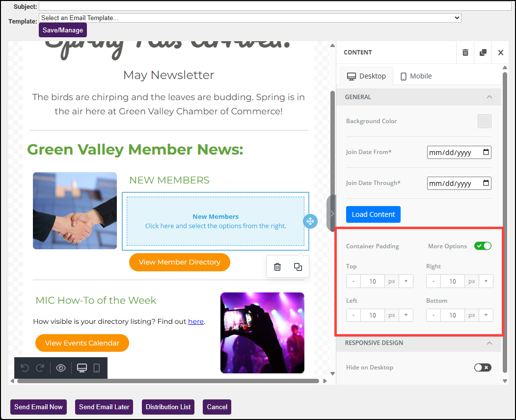Select the New Members placeholder block
516x420 pixels.
coord(216,221)
